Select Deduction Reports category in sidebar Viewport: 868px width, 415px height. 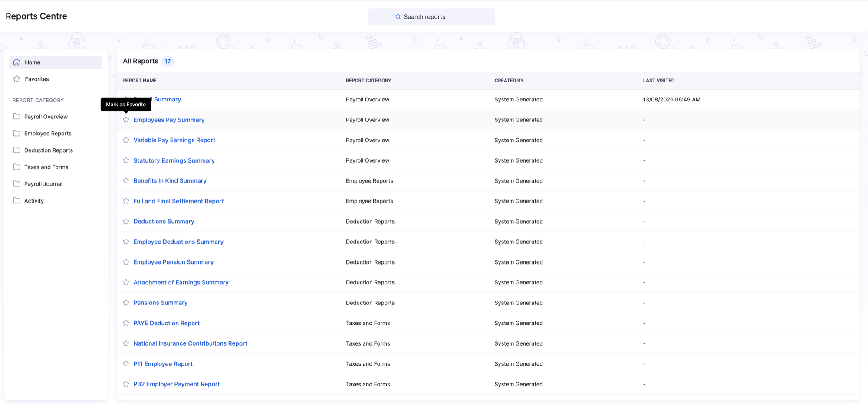[49, 150]
